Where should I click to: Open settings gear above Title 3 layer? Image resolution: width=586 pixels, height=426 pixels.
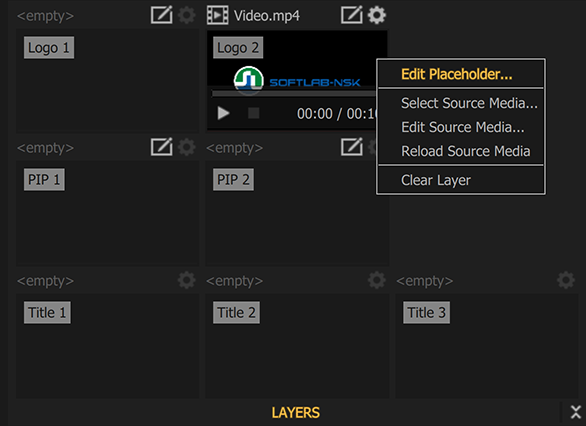[x=566, y=280]
